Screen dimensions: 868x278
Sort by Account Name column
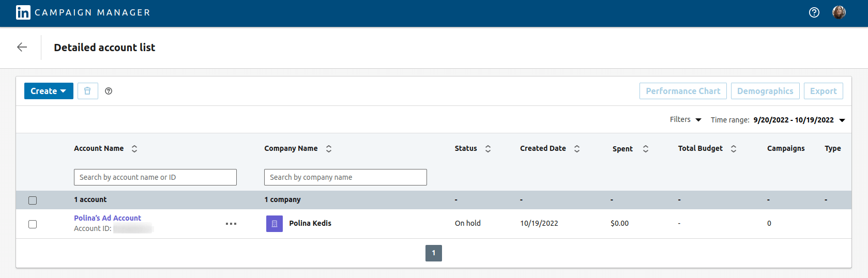pos(134,149)
